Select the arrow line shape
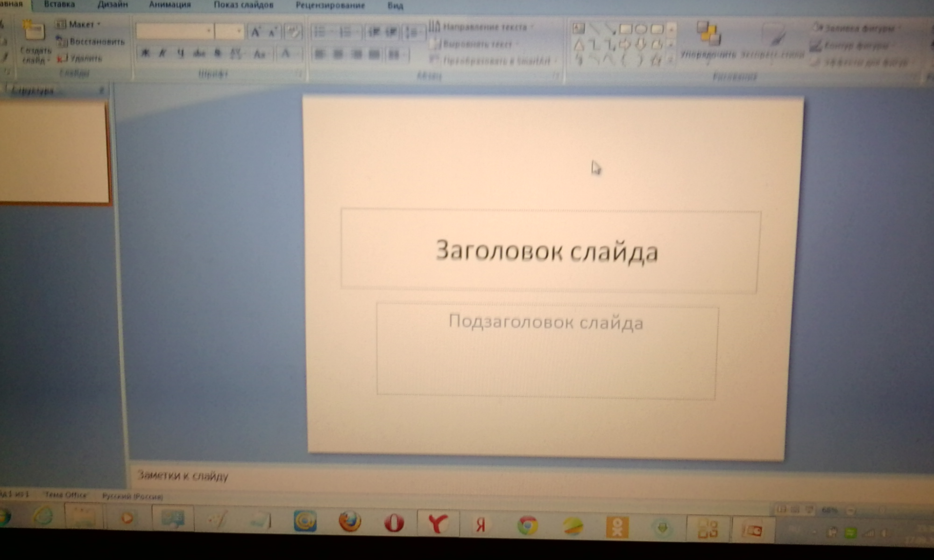The height and width of the screenshot is (560, 934). [610, 29]
